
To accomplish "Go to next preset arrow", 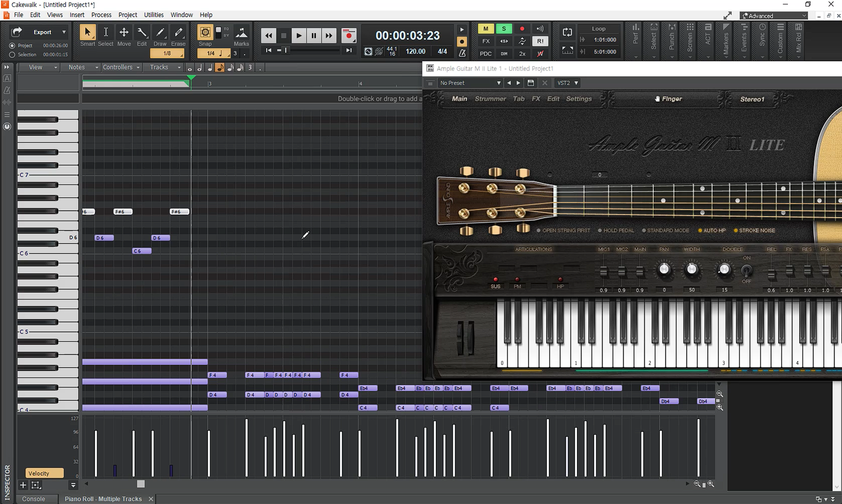I will [518, 83].
